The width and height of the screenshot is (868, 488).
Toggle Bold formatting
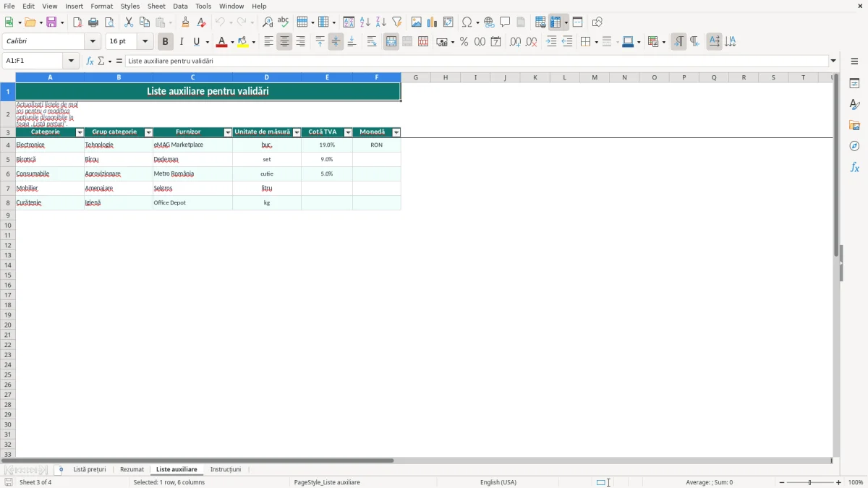pos(166,42)
